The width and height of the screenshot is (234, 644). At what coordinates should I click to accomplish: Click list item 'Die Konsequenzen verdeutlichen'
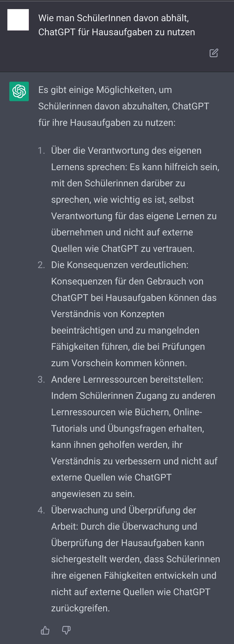click(134, 314)
